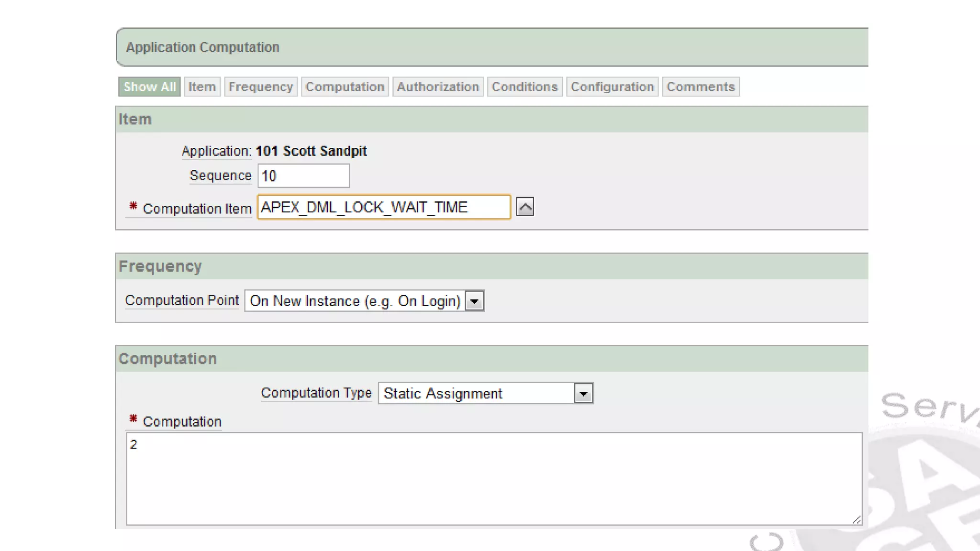Click the Computation Item label link
The height and width of the screenshot is (551, 980).
(x=197, y=209)
